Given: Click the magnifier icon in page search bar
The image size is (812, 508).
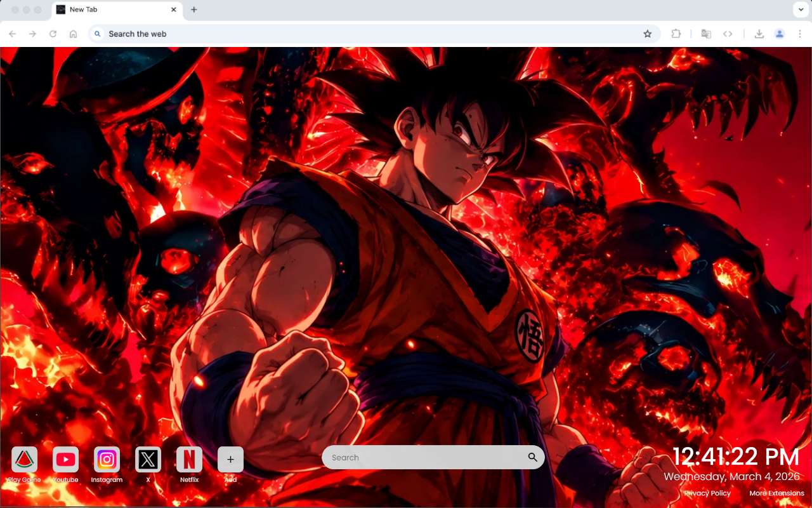Looking at the screenshot, I should (532, 457).
